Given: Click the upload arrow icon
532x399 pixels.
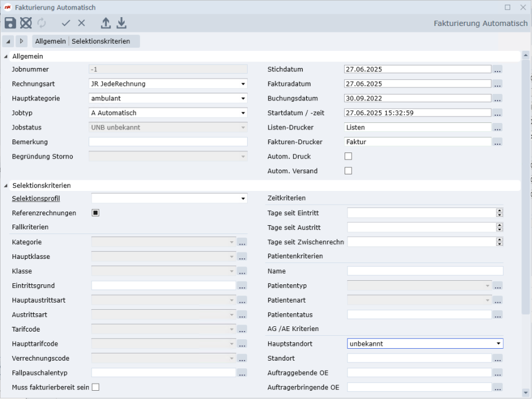Looking at the screenshot, I should tap(106, 23).
